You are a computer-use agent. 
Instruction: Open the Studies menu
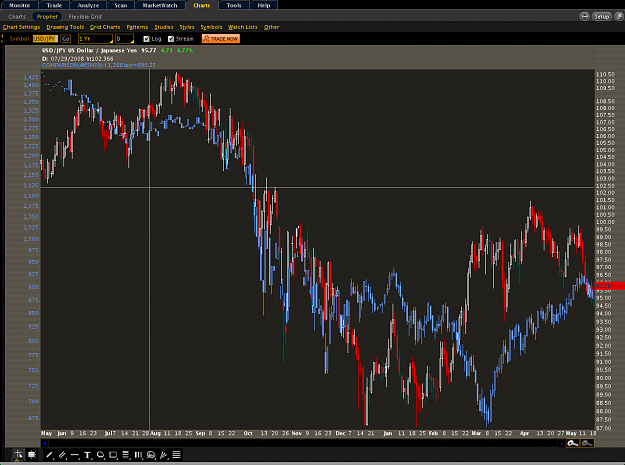164,27
